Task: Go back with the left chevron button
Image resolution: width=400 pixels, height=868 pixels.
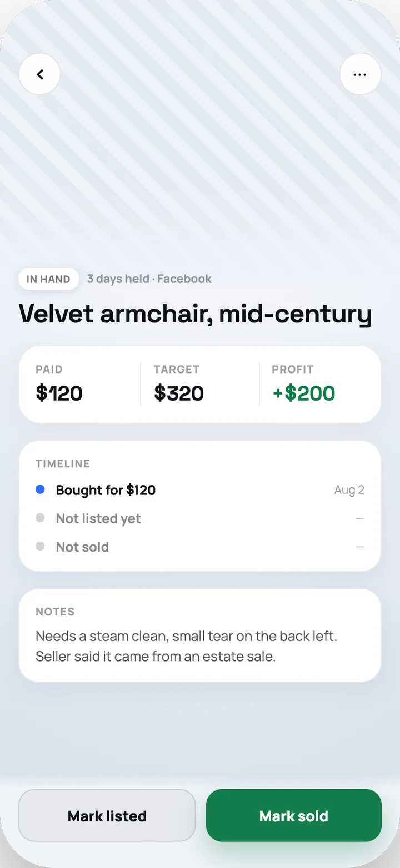Action: (39, 74)
